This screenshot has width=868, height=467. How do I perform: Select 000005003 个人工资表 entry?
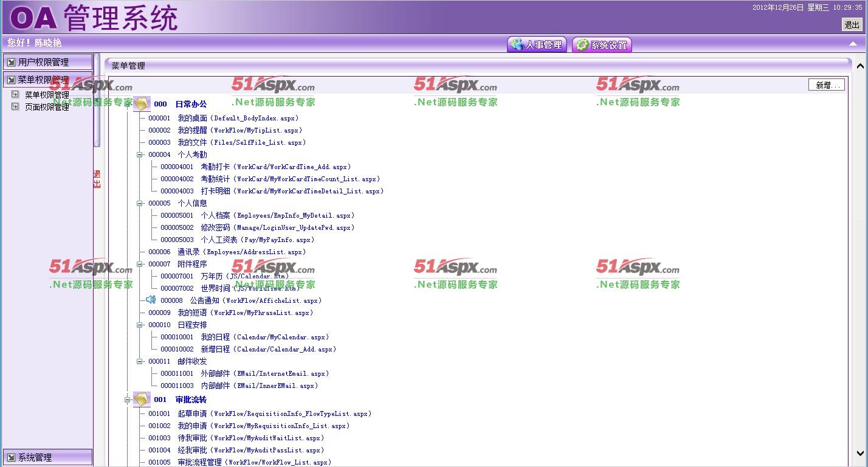pyautogui.click(x=238, y=240)
